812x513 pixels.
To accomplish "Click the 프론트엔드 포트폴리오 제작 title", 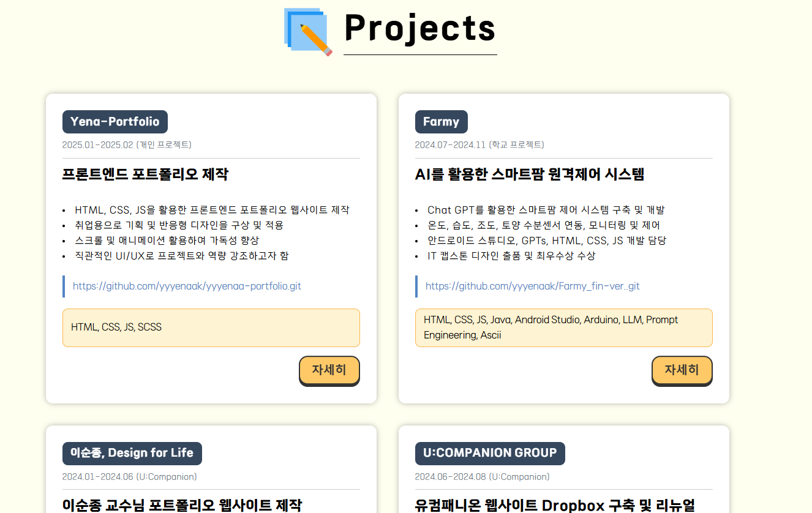I will pyautogui.click(x=145, y=175).
